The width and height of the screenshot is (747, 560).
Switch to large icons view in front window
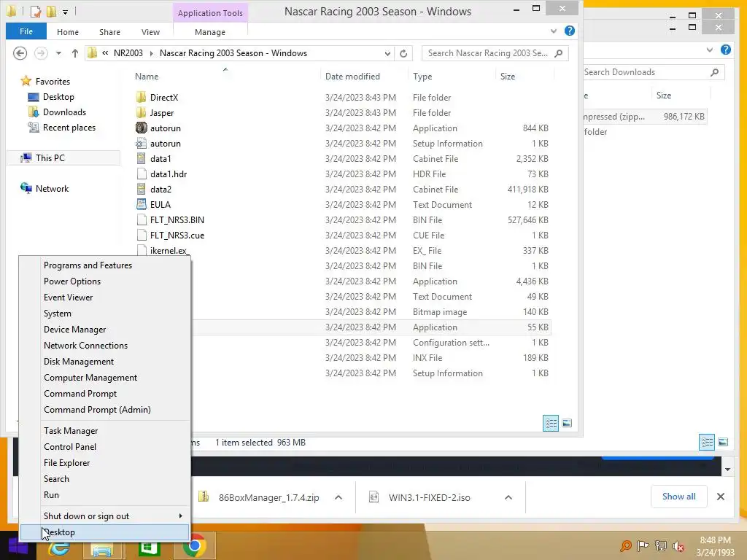pos(567,424)
